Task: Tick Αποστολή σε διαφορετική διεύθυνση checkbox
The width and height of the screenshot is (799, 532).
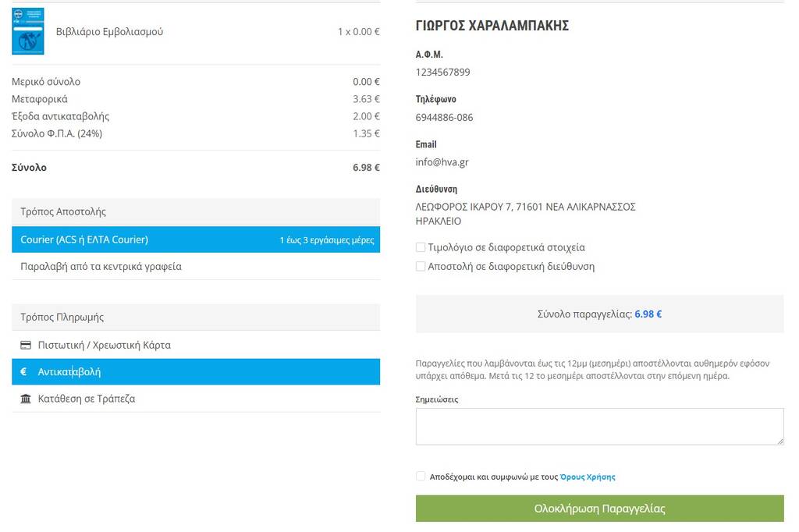Action: (421, 266)
